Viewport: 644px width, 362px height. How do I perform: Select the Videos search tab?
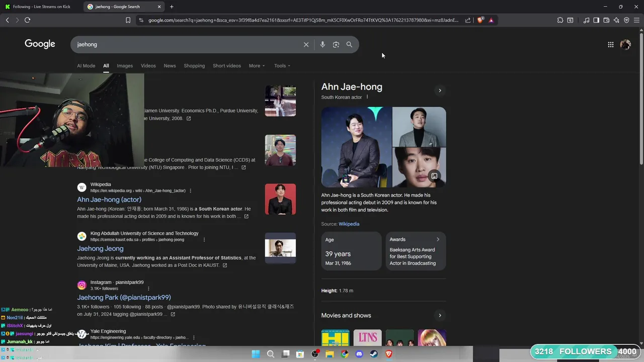[x=148, y=66]
